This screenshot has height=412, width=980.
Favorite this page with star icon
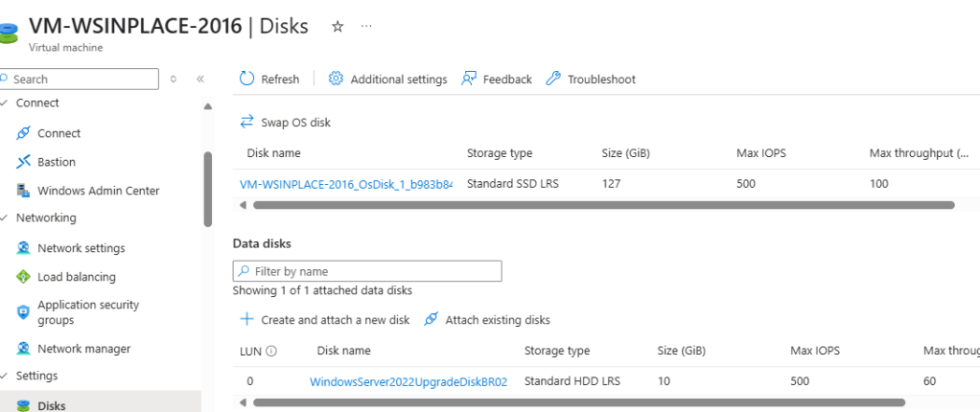pos(338,27)
